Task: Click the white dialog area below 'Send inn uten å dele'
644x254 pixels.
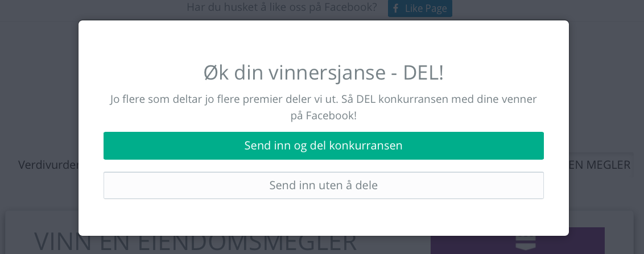Action: [323, 218]
